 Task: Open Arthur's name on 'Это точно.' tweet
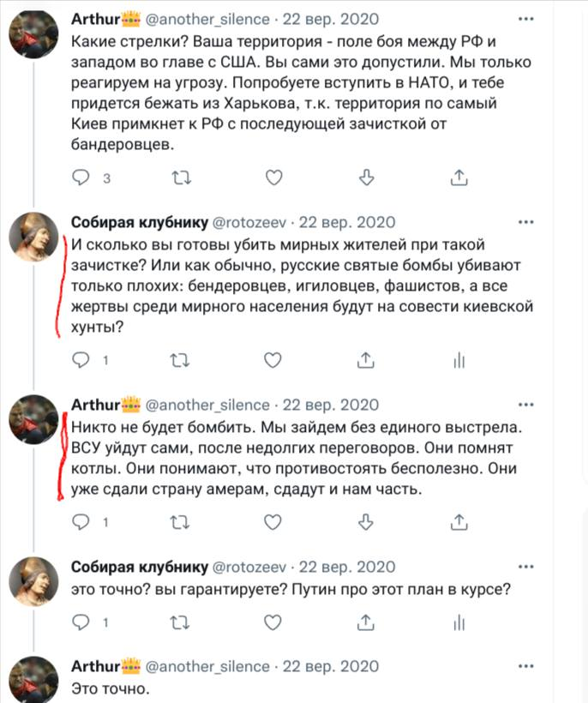tap(95, 666)
